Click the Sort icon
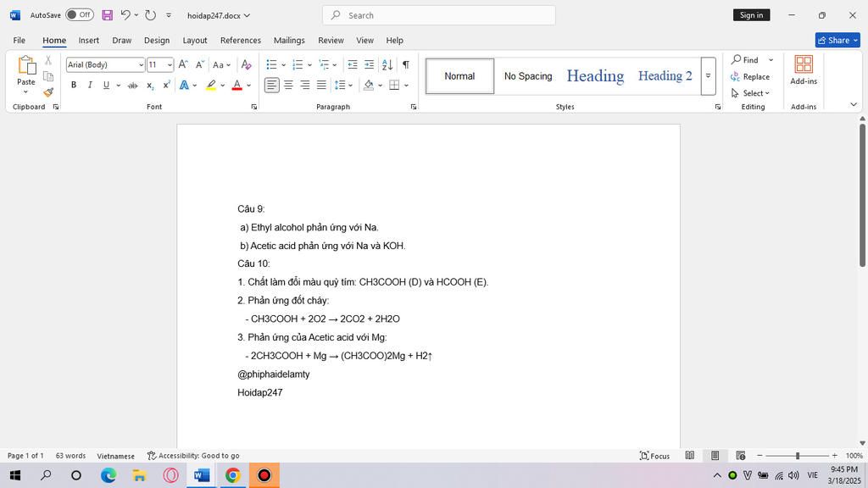 tap(387, 64)
